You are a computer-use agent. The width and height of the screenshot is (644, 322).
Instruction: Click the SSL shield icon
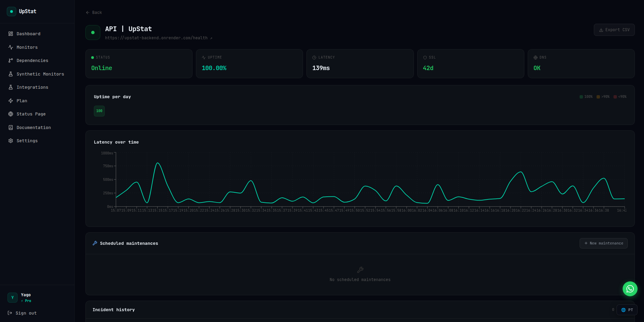tap(425, 58)
